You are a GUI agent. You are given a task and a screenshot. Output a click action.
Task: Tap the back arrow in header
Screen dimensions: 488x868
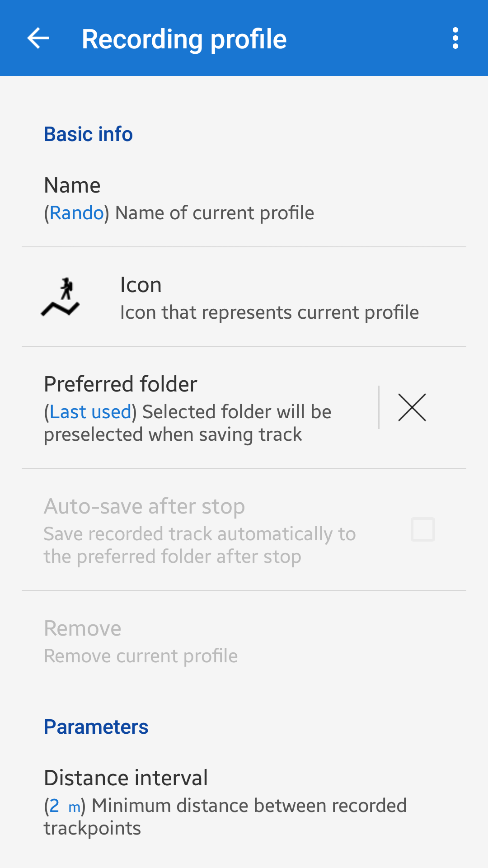[x=38, y=38]
